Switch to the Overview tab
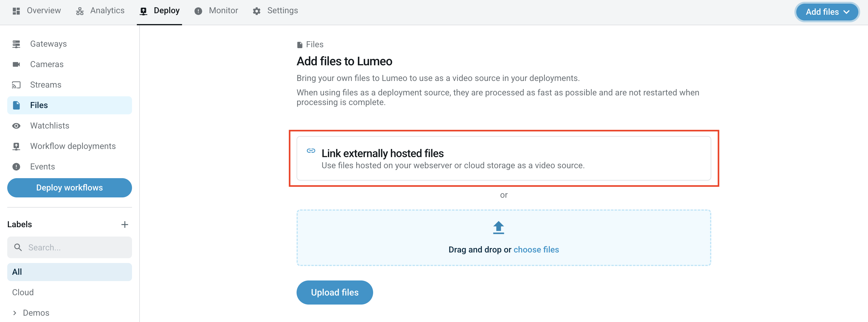 (37, 11)
